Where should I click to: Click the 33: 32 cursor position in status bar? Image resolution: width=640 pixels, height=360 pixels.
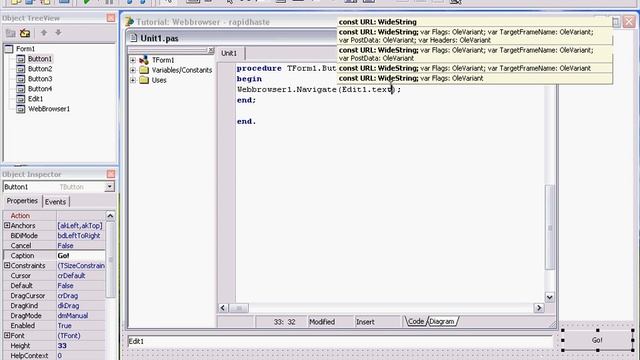click(x=284, y=322)
